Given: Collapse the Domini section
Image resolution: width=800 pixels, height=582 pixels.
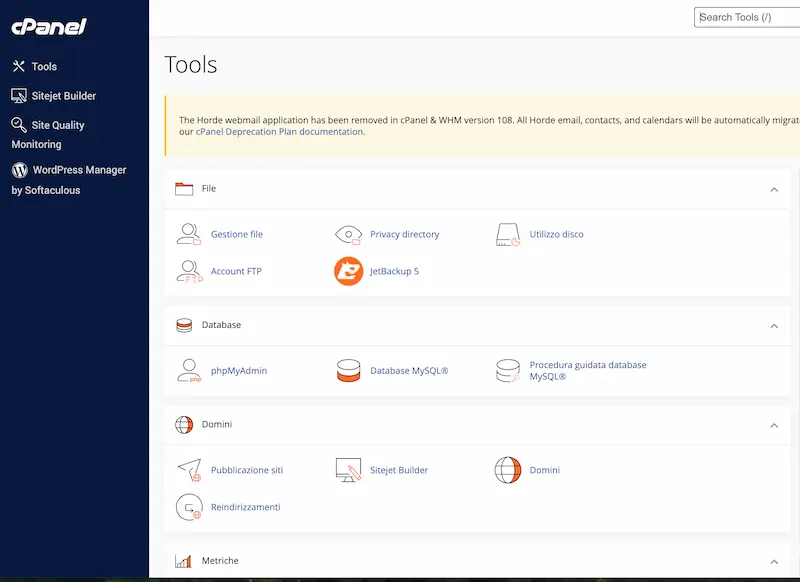Looking at the screenshot, I should click(773, 425).
